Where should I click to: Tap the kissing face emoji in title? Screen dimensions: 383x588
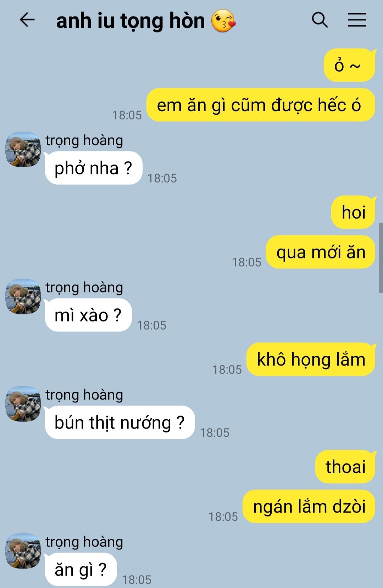tap(223, 21)
